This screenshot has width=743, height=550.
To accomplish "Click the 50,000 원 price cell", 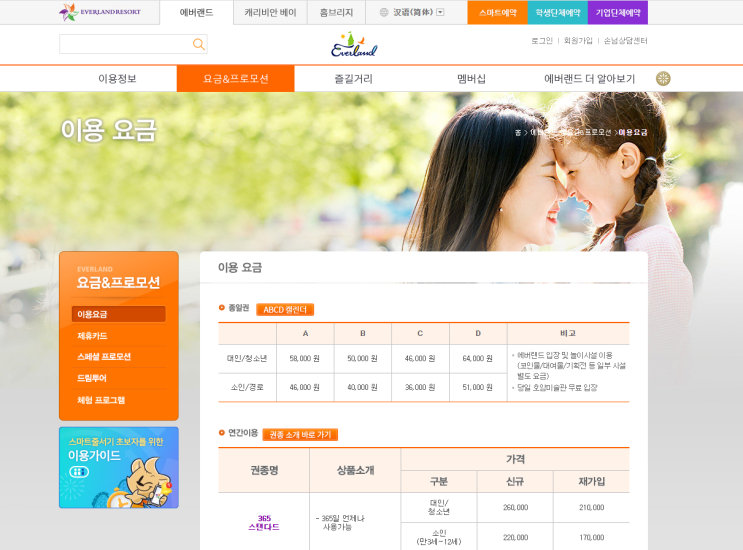I will 362,359.
